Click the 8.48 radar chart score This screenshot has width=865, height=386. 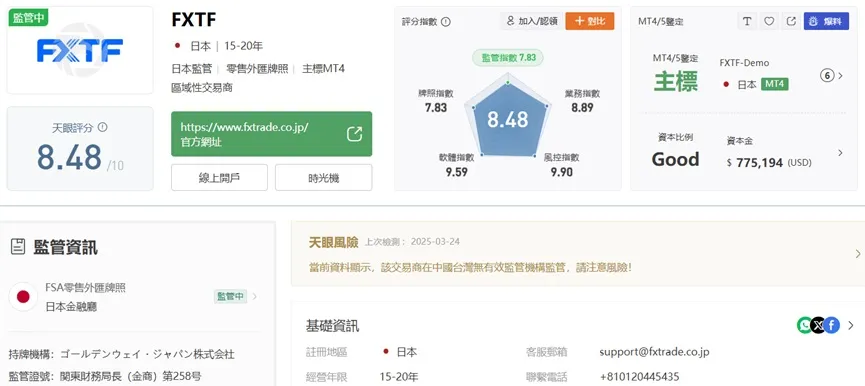tap(508, 120)
